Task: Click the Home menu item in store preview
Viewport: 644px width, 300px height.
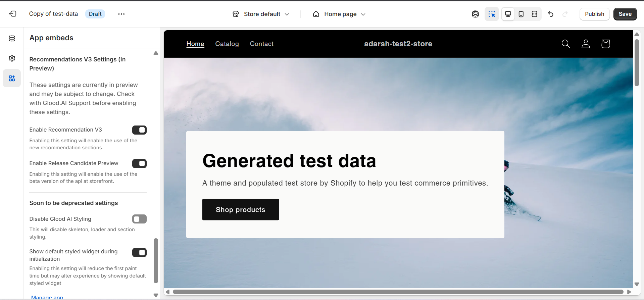Action: (x=195, y=44)
